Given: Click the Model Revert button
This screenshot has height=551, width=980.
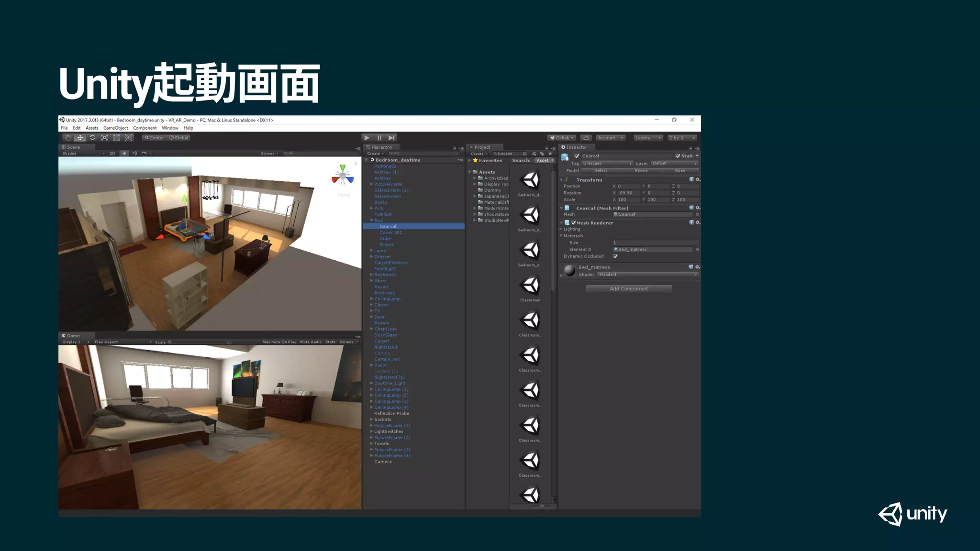Looking at the screenshot, I should (641, 170).
